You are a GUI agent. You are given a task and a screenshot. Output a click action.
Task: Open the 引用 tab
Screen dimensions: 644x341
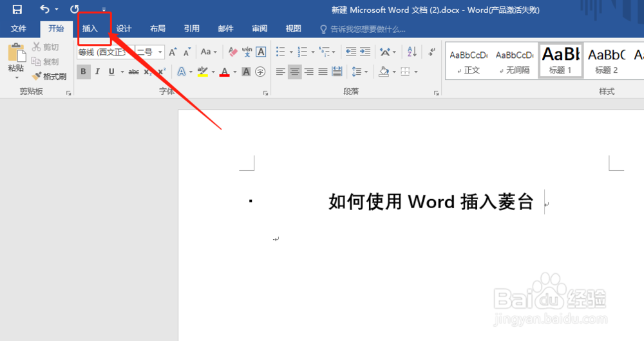click(x=191, y=28)
